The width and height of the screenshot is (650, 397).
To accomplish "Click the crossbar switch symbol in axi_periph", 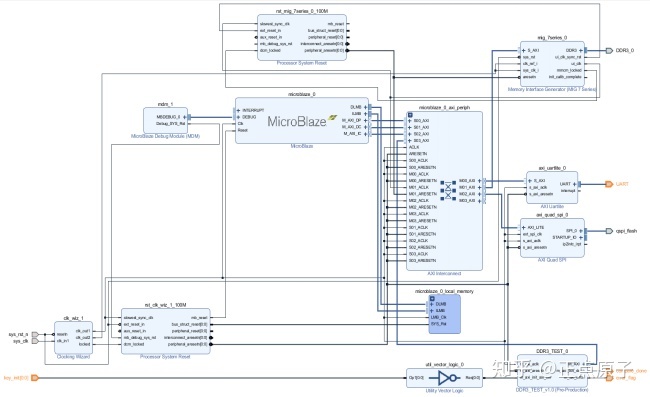I will [448, 191].
